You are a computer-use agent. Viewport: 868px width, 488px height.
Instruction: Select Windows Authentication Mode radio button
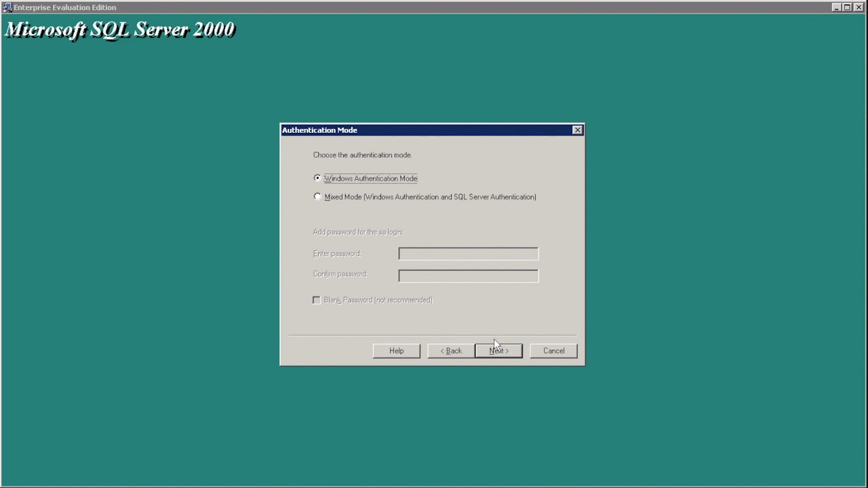(x=317, y=178)
